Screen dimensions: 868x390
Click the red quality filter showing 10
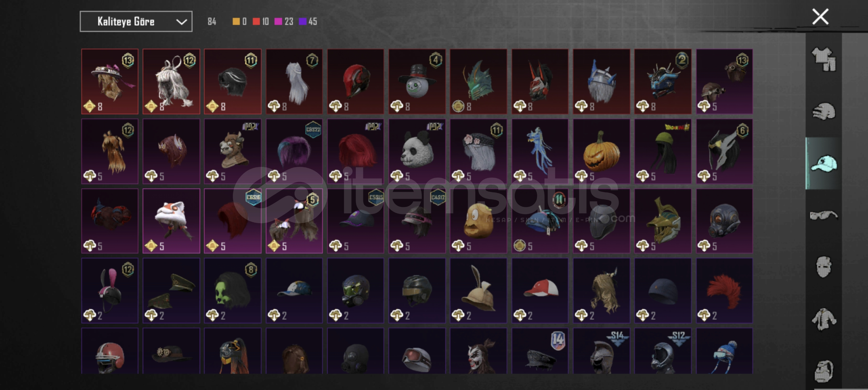click(261, 22)
